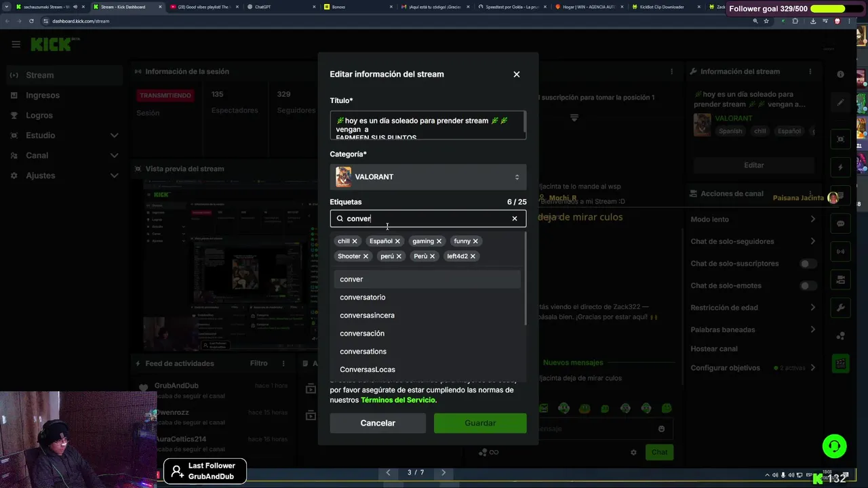Open the VALORANT category dropdown
This screenshot has width=868, height=488.
(428, 177)
